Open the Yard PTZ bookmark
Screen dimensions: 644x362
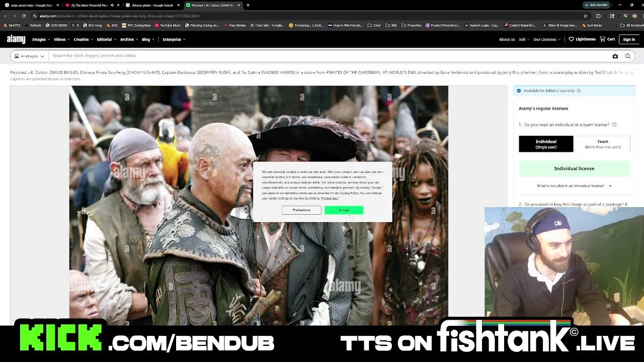12,25
